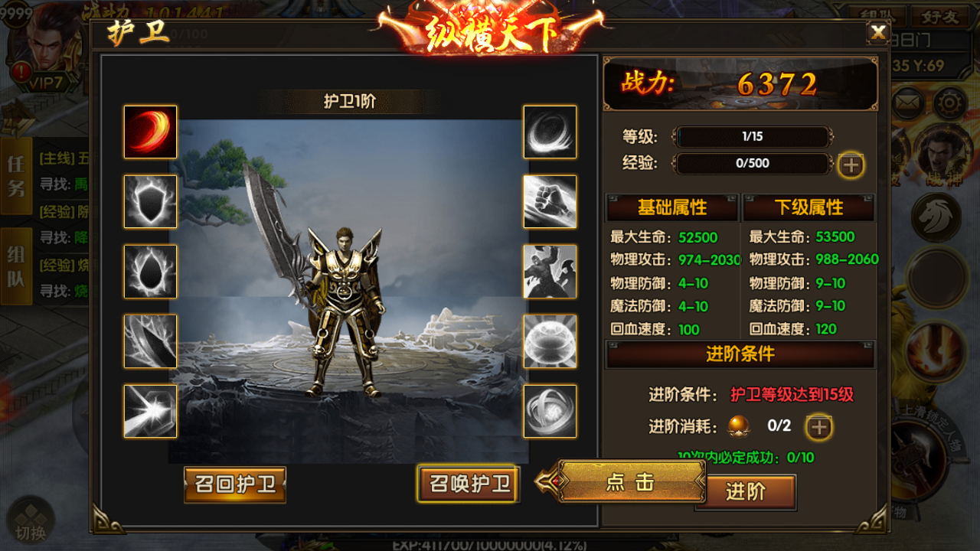Click the 召回护卫 button
The image size is (980, 551).
(235, 484)
